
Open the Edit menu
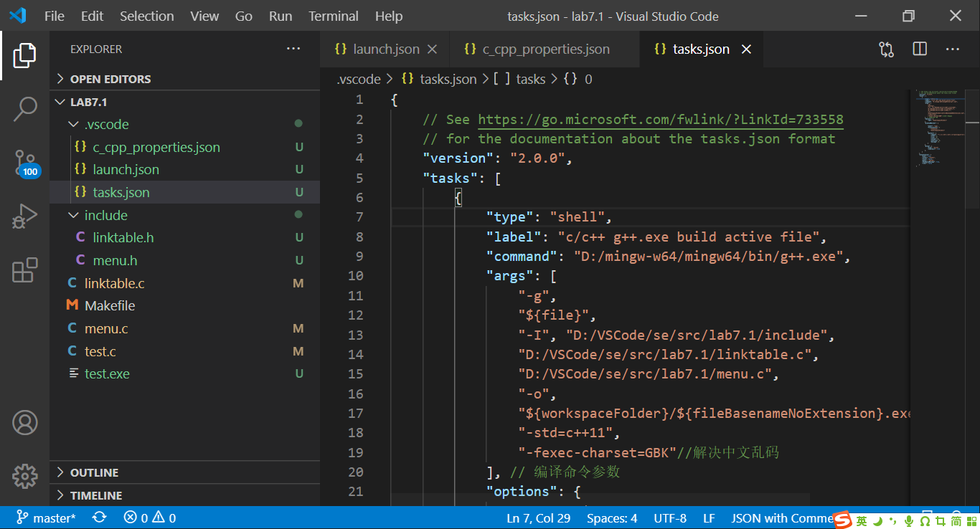point(93,16)
